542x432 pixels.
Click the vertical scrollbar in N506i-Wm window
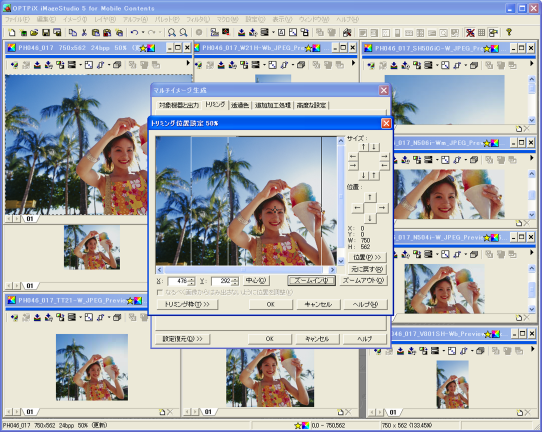[x=532, y=194]
